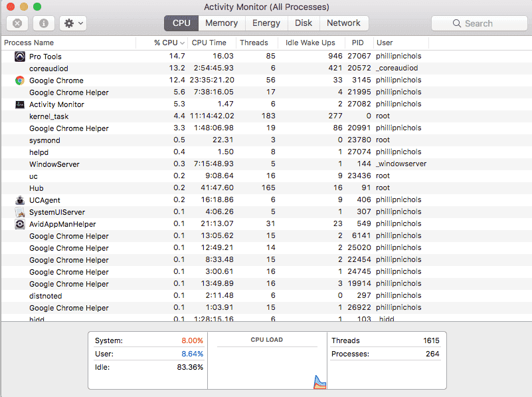Select Google Chrome Helper with PID 22454
The height and width of the screenshot is (397, 532).
pyautogui.click(x=267, y=260)
